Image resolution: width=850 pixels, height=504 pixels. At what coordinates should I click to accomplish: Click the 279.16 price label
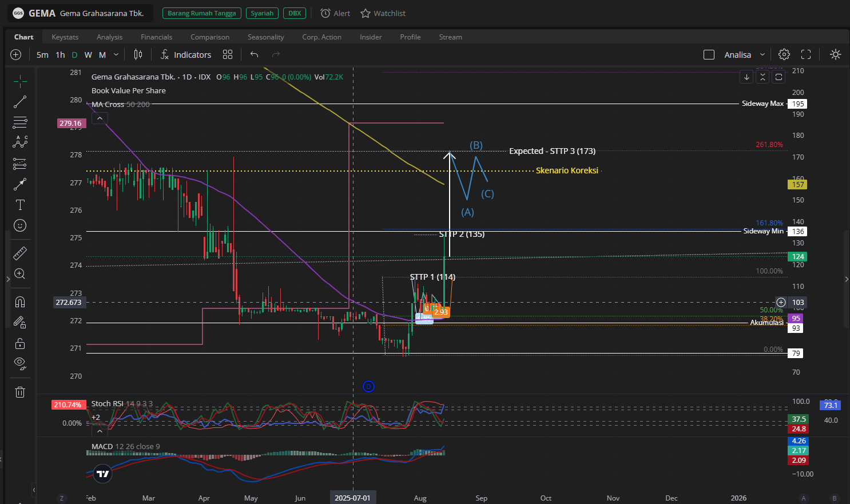(x=71, y=123)
